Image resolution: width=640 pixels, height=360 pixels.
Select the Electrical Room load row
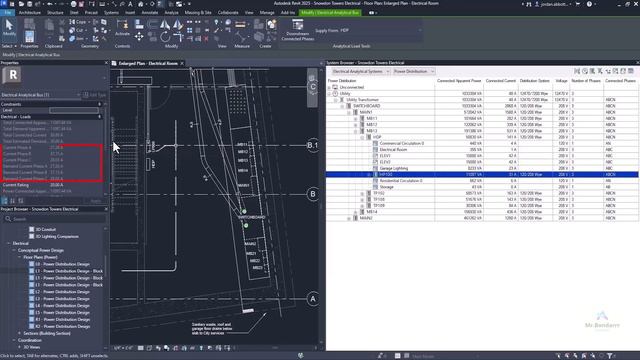pos(482,150)
